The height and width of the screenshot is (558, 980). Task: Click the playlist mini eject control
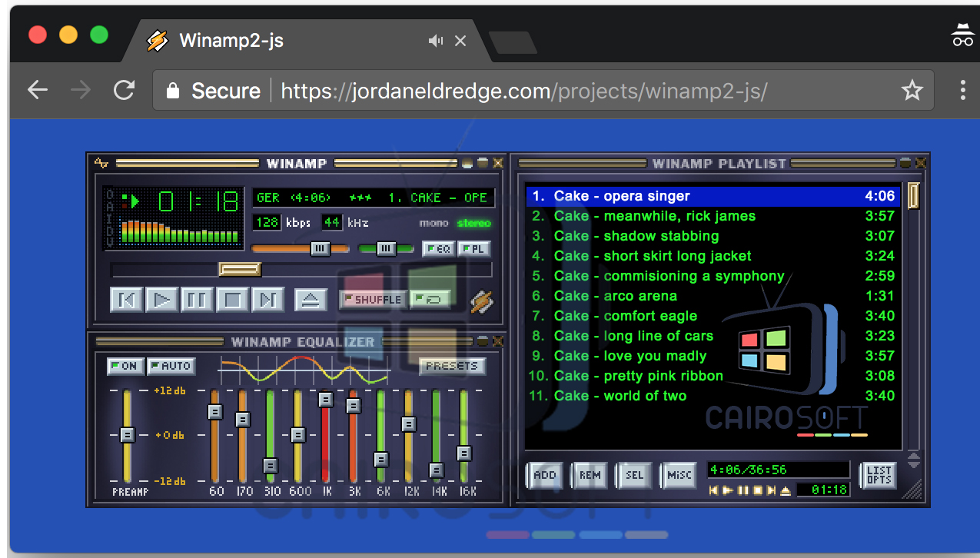pos(785,490)
